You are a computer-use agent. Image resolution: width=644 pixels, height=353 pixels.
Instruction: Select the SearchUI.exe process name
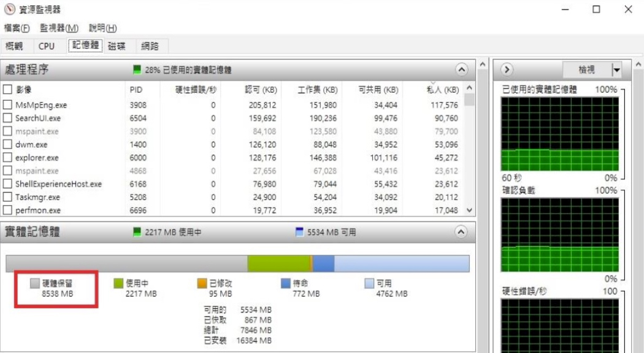tap(38, 118)
